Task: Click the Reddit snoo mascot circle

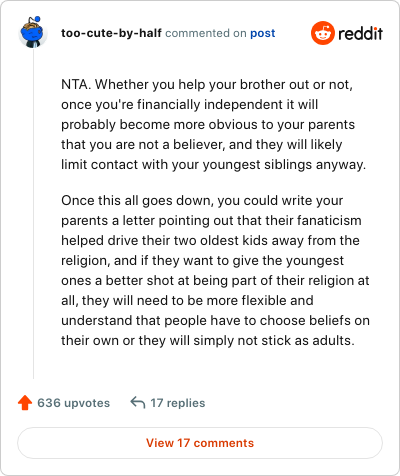Action: [323, 33]
